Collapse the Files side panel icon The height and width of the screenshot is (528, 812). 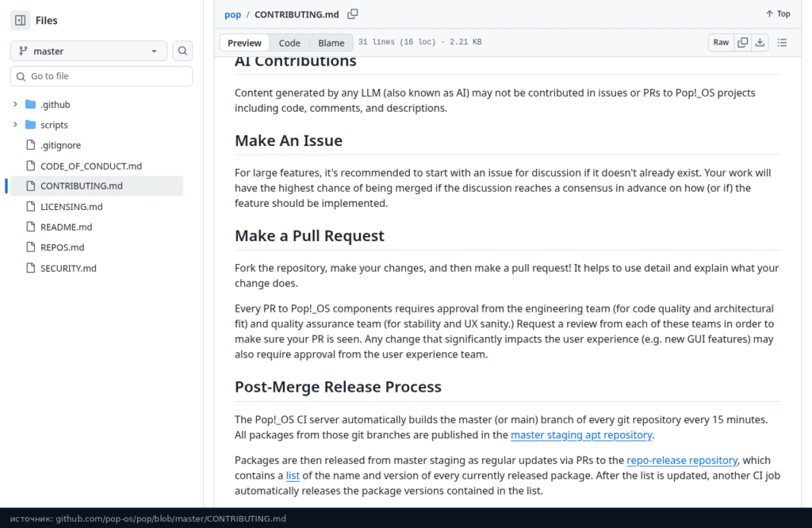pos(20,20)
